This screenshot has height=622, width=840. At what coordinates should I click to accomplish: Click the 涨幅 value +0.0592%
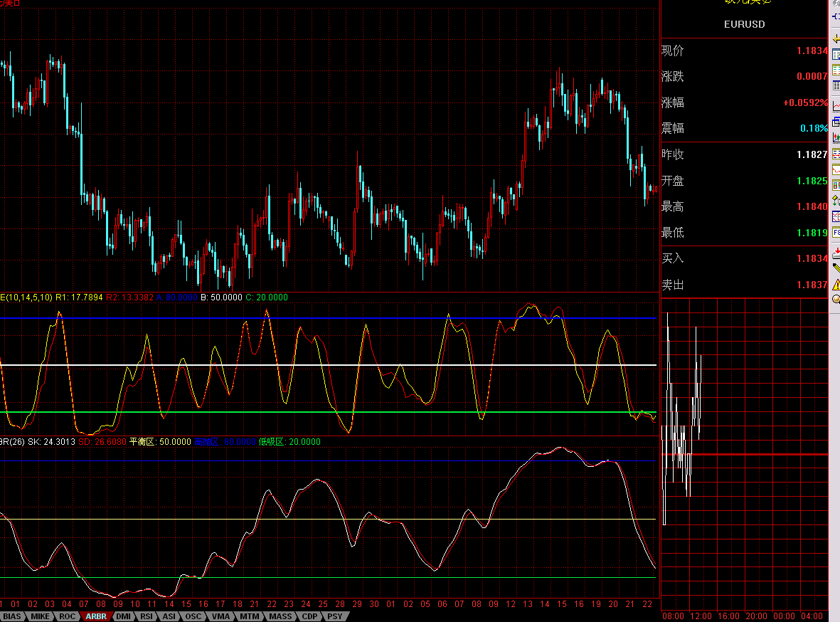point(805,102)
